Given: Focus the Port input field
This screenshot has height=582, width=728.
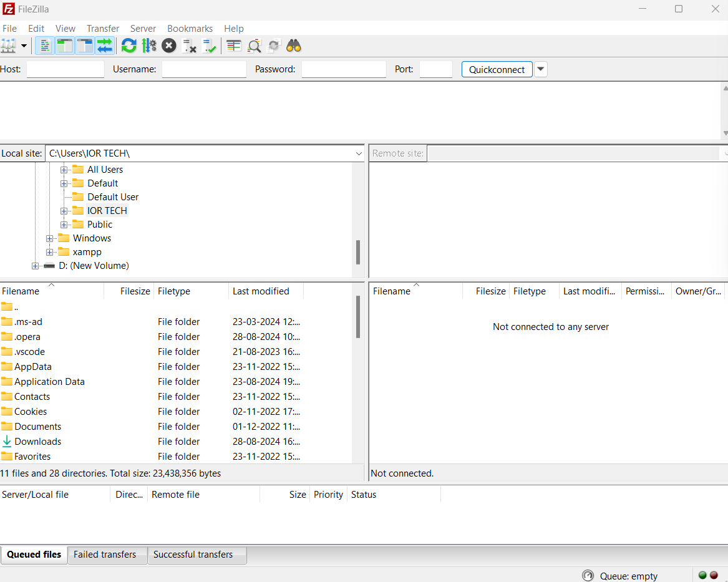Looking at the screenshot, I should [x=436, y=69].
